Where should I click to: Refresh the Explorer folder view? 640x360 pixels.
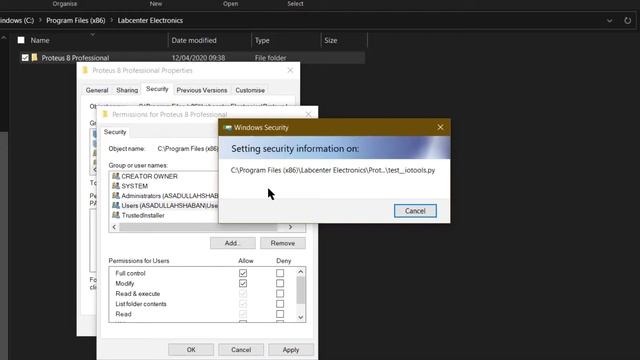(x=627, y=20)
